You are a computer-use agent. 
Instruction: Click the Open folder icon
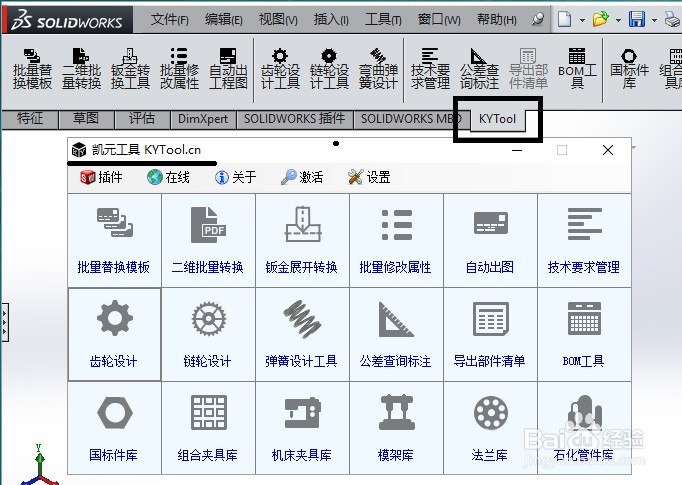600,19
